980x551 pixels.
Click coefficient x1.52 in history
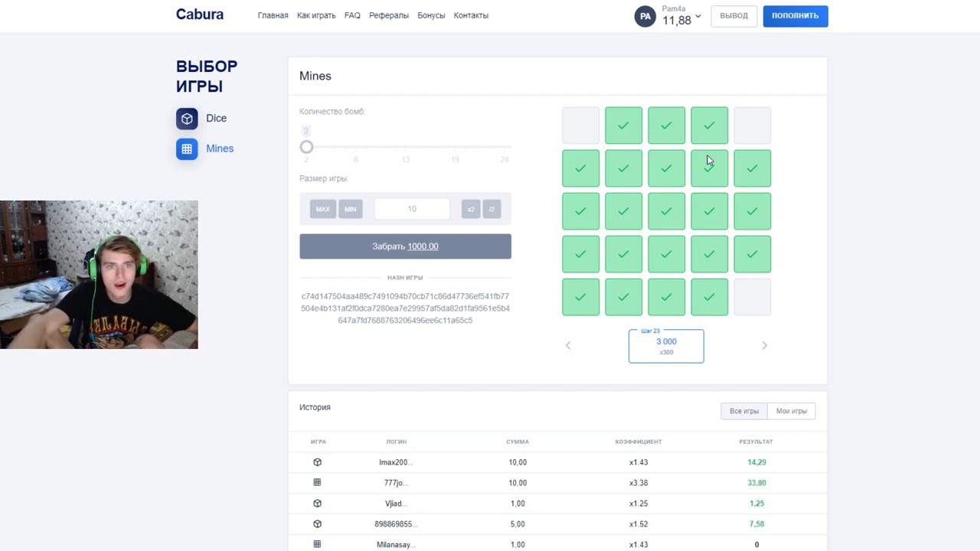(x=639, y=524)
